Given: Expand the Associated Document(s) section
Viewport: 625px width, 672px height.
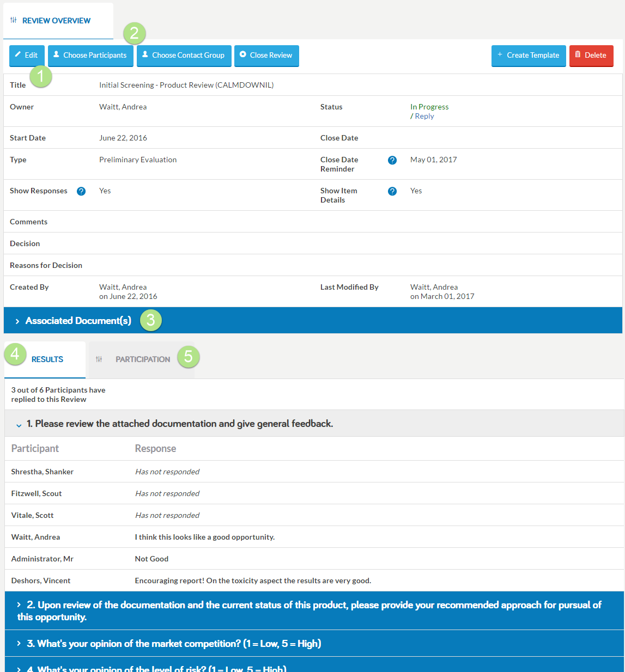Looking at the screenshot, I should [x=313, y=320].
